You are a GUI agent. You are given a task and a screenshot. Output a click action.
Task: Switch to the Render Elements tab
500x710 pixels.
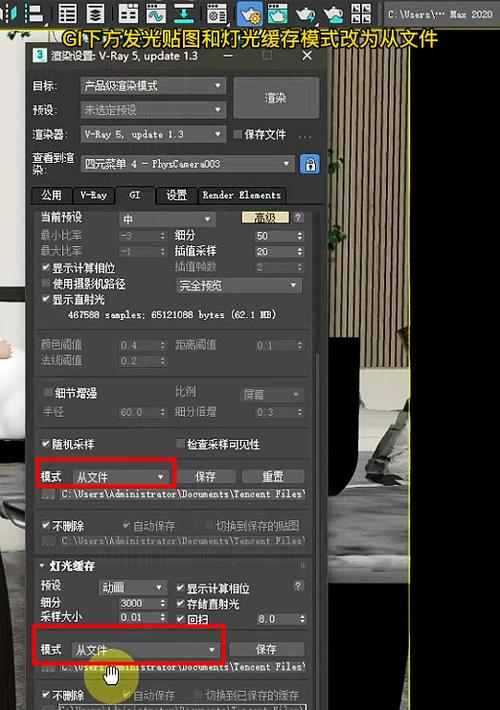click(x=242, y=195)
